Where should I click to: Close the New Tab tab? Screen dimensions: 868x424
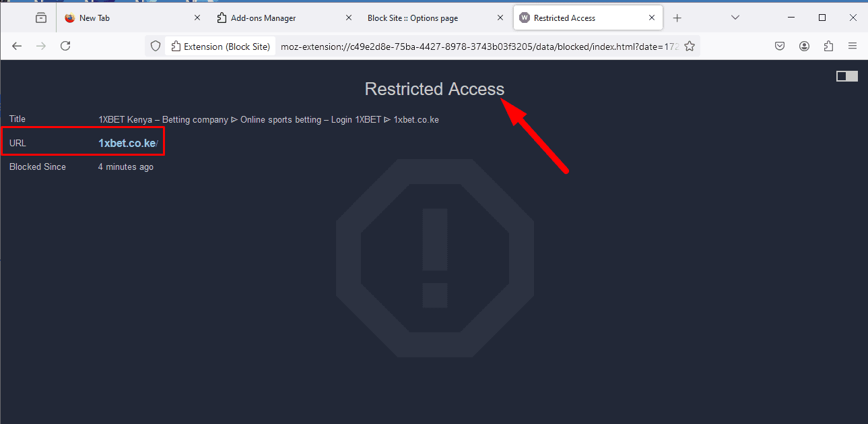tap(197, 18)
